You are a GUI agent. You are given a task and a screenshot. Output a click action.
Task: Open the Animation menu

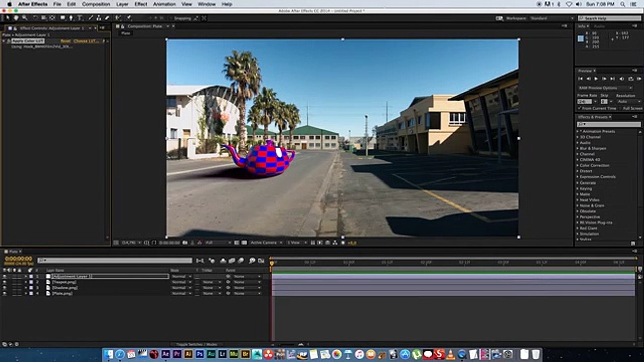[165, 4]
